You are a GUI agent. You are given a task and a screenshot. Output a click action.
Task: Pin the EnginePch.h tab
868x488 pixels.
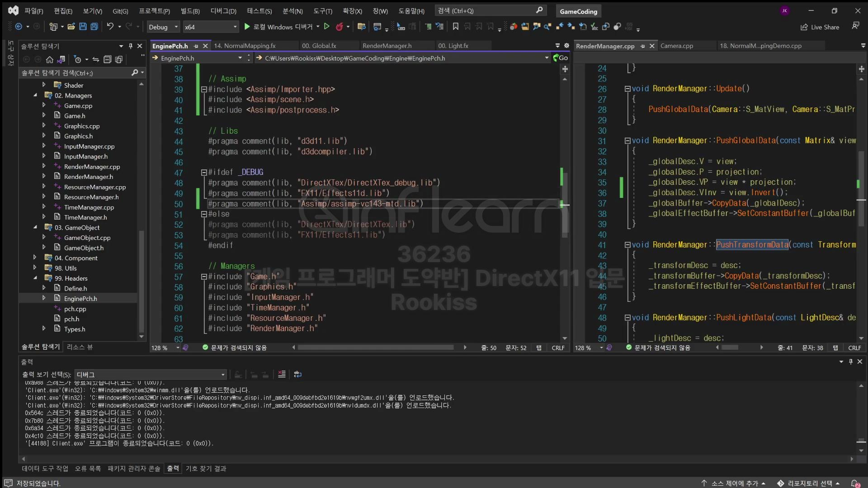(x=196, y=46)
